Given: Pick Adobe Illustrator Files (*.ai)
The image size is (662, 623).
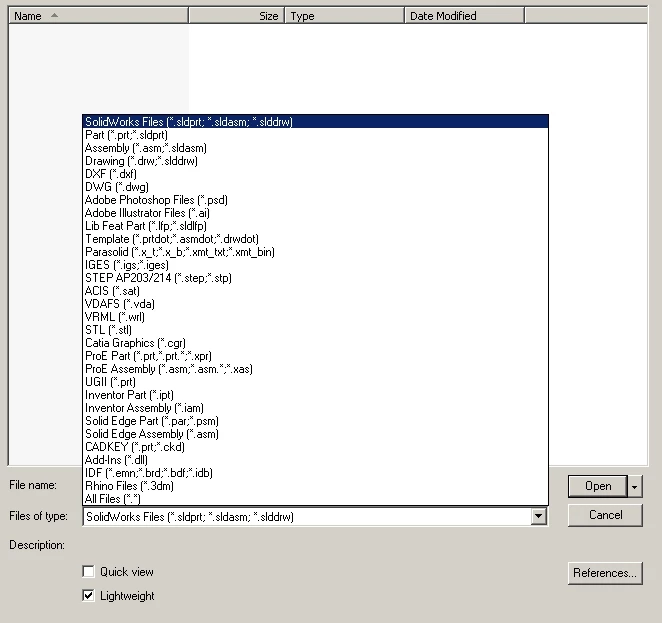Looking at the screenshot, I should click(x=315, y=213).
